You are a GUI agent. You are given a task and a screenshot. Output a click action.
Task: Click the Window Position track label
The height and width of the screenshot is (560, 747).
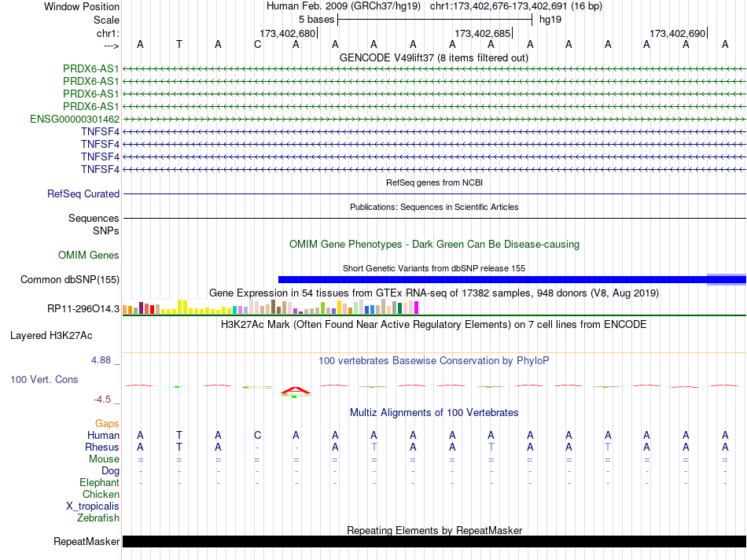[x=82, y=6]
